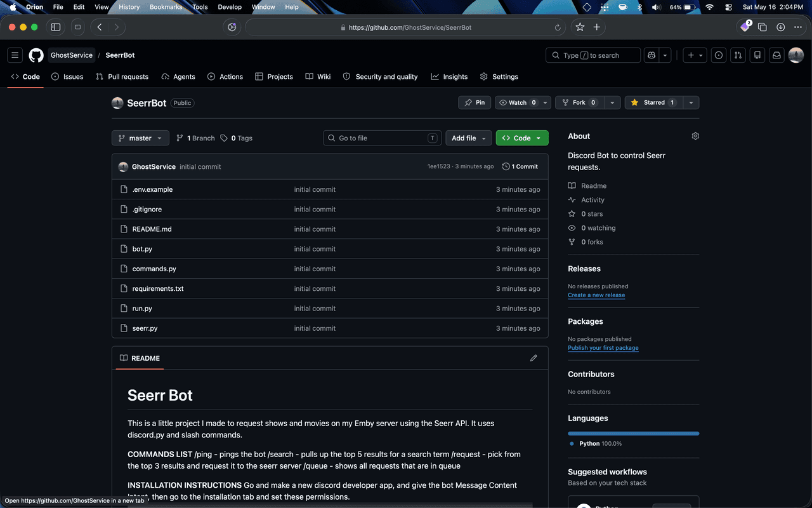
Task: Open a new tab with plus icon
Action: click(x=597, y=27)
